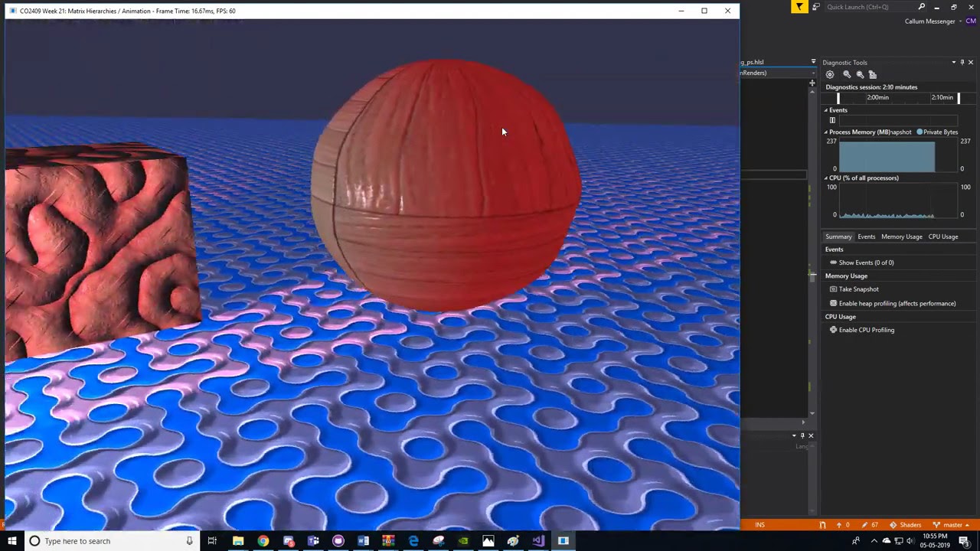Viewport: 980px width, 551px height.
Task: Click the 2:10min timeline marker
Action: (x=942, y=98)
